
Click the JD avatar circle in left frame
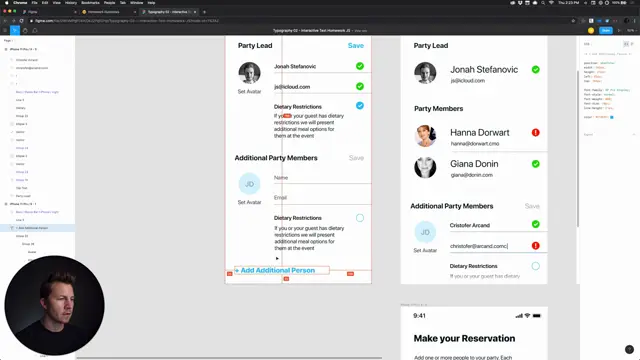(x=249, y=184)
